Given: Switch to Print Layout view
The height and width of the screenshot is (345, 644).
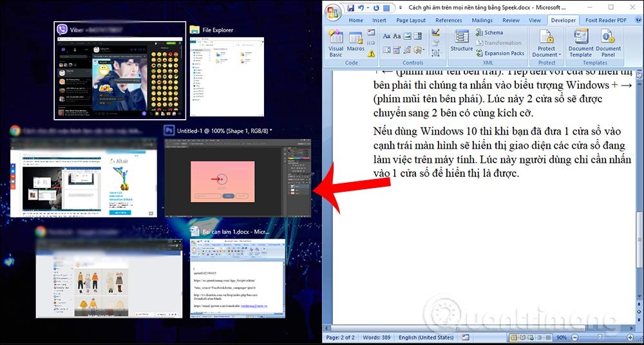Looking at the screenshot, I should [513, 338].
